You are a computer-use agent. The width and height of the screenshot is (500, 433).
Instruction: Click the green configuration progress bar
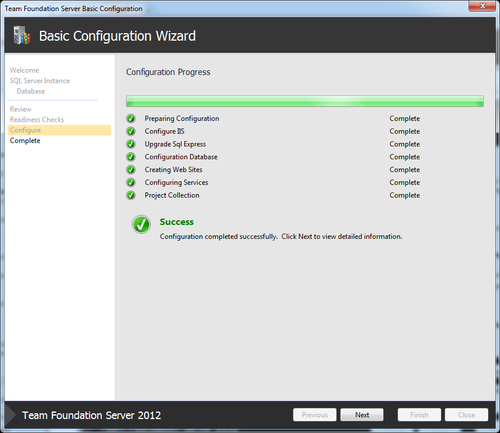pyautogui.click(x=305, y=101)
